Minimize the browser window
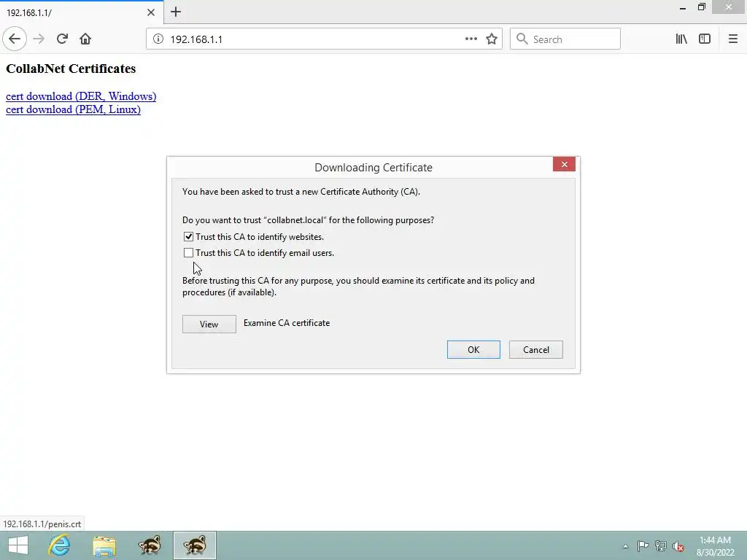The width and height of the screenshot is (747, 560). point(683,7)
